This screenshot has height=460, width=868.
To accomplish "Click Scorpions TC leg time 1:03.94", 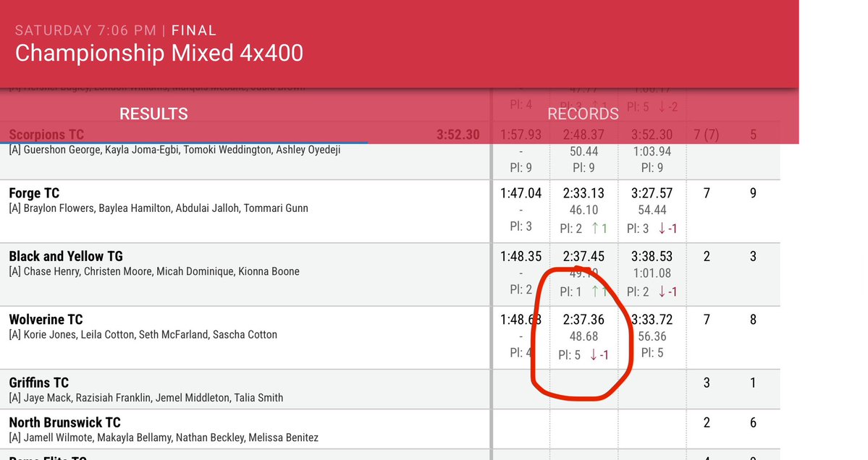I will [x=652, y=151].
